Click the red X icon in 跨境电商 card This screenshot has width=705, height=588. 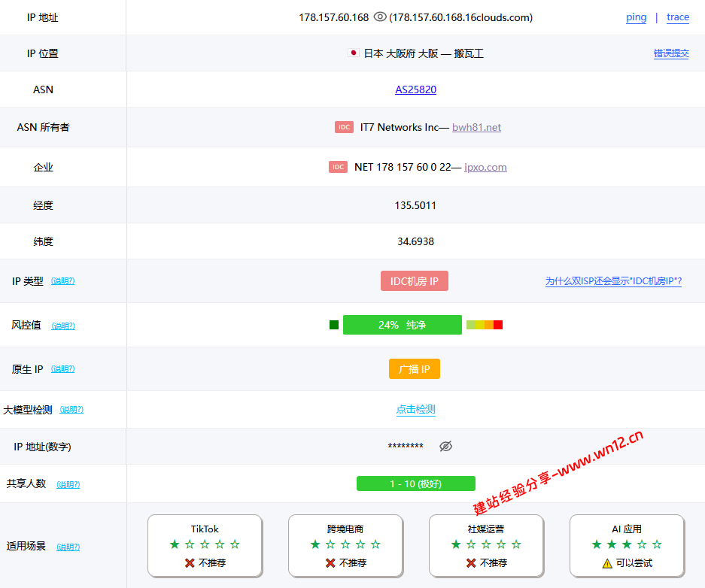330,563
